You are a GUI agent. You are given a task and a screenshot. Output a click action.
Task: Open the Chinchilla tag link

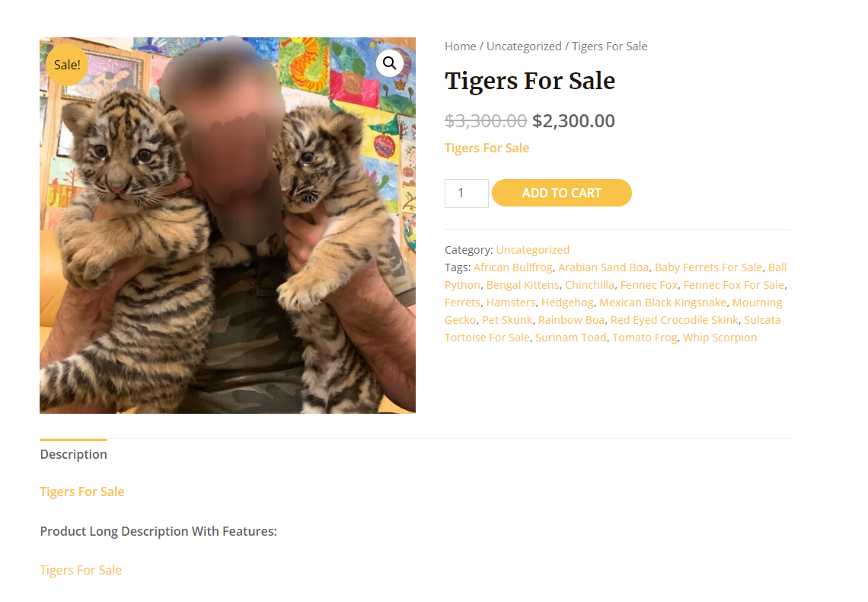click(x=589, y=285)
